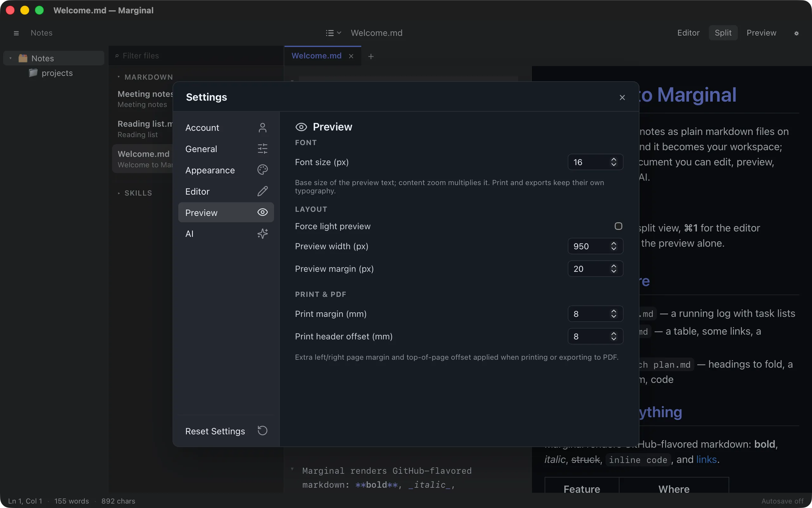Follow the links hyperlink in the preview pane

pos(706,459)
